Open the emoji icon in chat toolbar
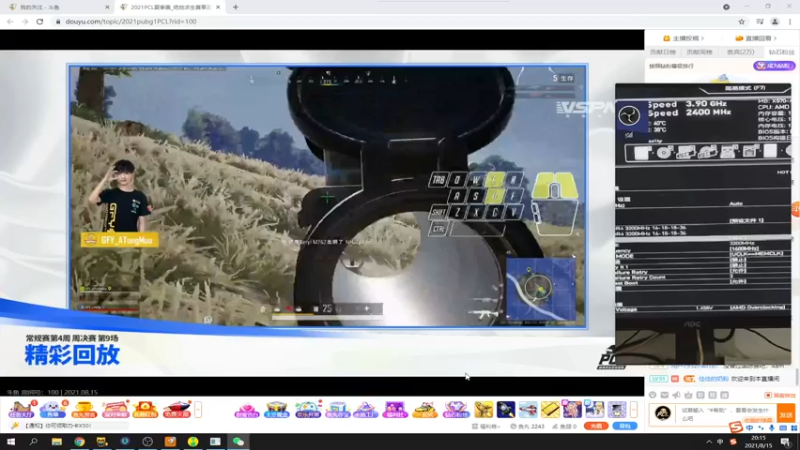 (653, 395)
